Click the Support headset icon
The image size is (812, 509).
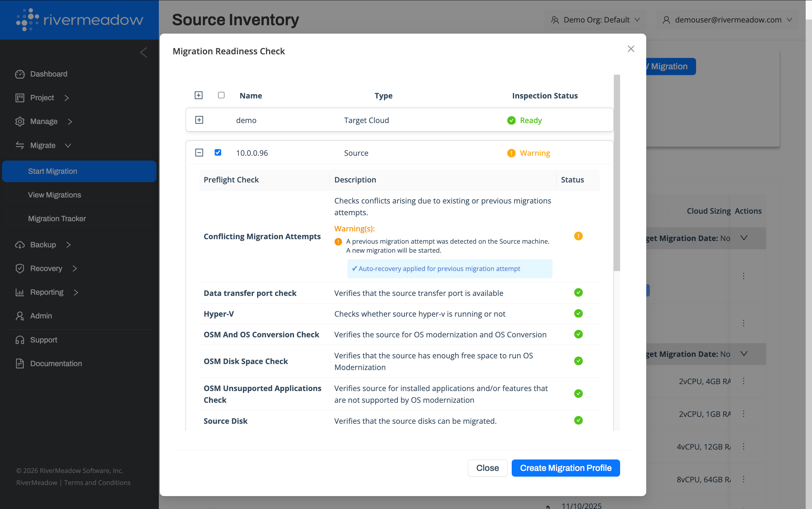pyautogui.click(x=20, y=340)
